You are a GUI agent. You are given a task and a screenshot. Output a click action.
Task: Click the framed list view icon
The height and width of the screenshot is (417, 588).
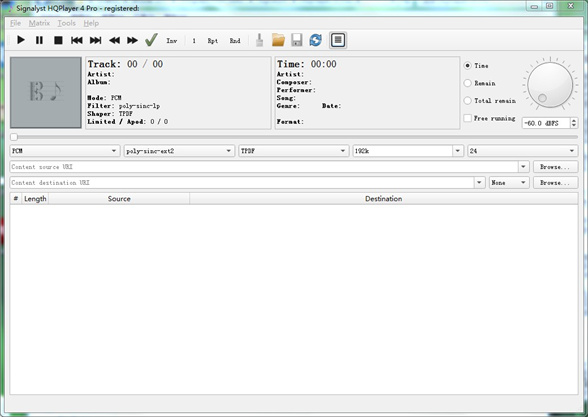pos(338,40)
